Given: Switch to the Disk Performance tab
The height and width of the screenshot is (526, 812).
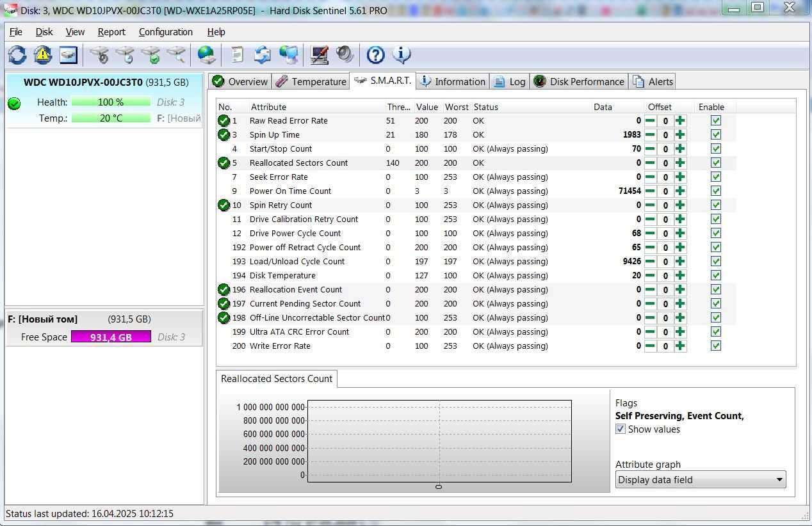Looking at the screenshot, I should click(x=580, y=81).
